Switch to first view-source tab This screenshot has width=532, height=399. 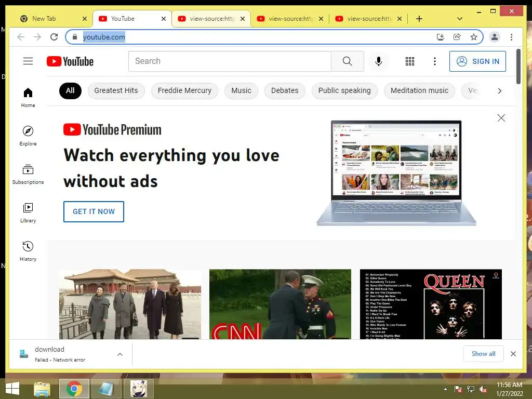pos(210,19)
